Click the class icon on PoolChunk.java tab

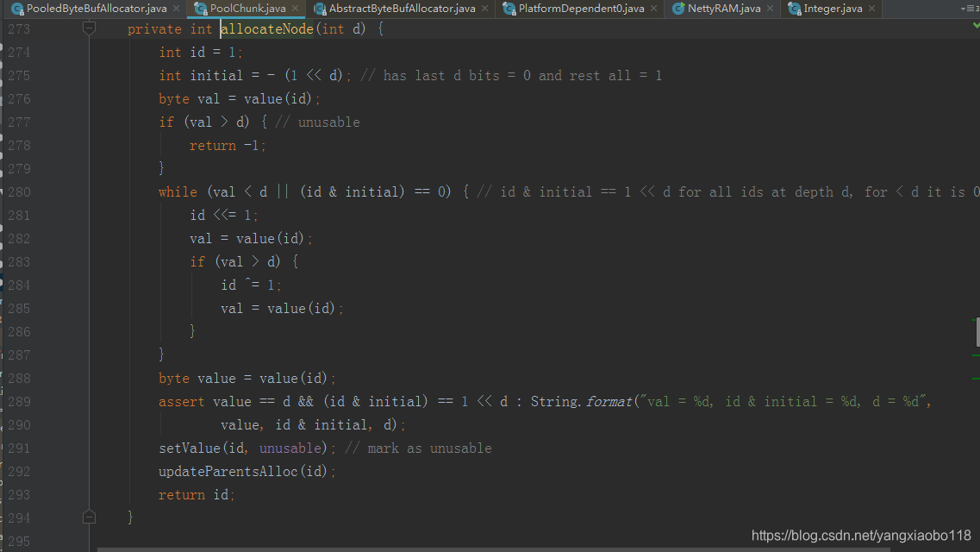click(x=201, y=9)
